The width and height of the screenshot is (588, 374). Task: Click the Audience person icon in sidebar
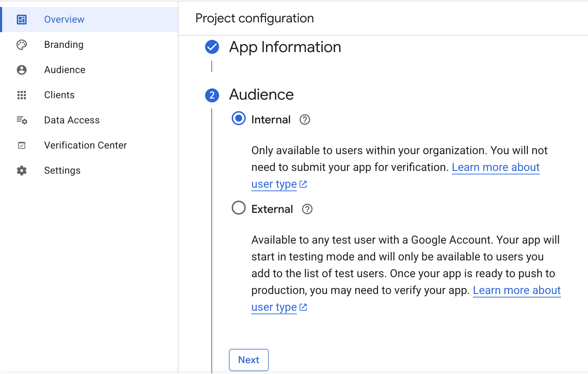pyautogui.click(x=22, y=70)
